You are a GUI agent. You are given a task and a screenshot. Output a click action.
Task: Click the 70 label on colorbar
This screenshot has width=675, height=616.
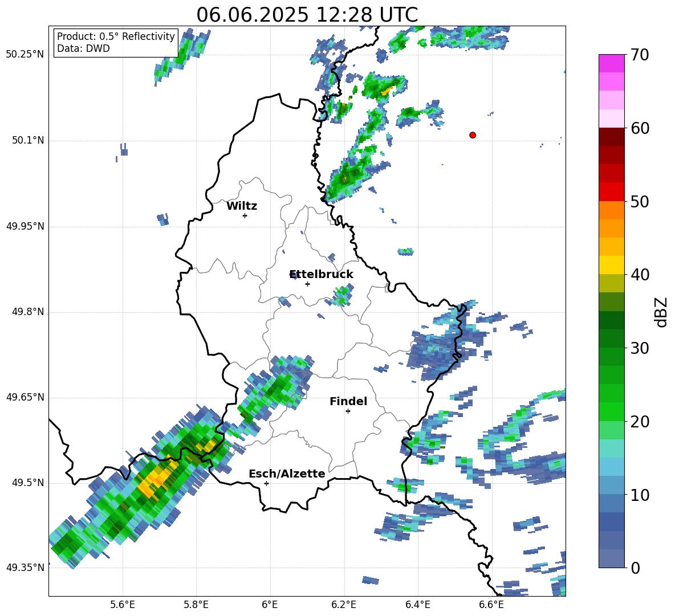(x=640, y=55)
